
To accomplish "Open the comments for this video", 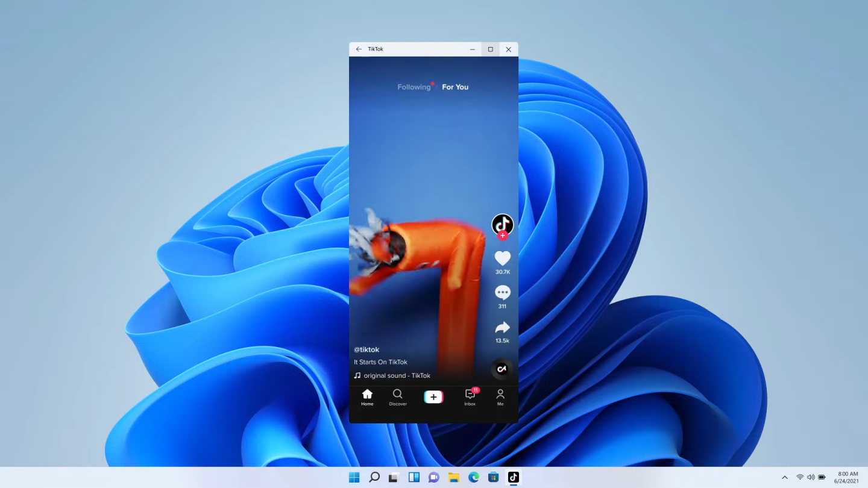I will [502, 292].
